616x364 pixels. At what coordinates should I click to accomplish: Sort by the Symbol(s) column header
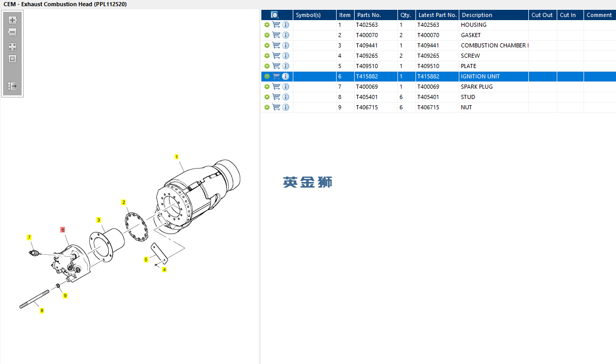pyautogui.click(x=314, y=15)
